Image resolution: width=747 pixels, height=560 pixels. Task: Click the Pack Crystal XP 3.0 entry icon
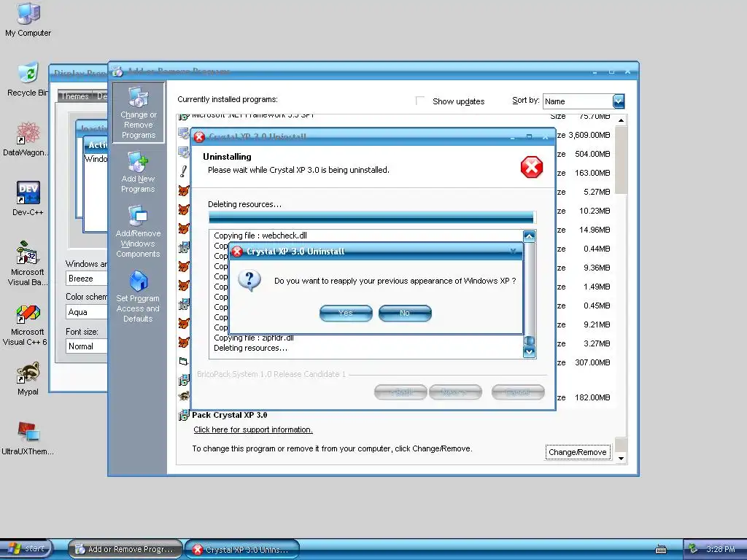(x=184, y=415)
